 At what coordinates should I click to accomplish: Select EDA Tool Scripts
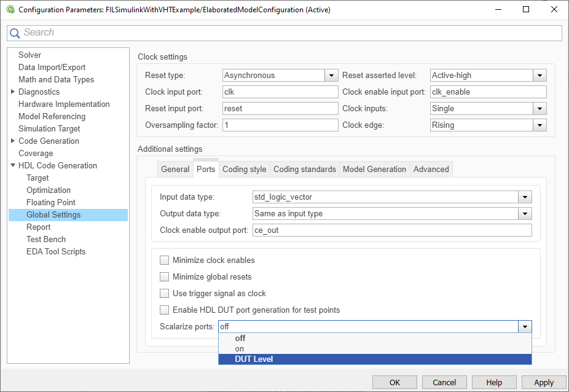pyautogui.click(x=56, y=251)
